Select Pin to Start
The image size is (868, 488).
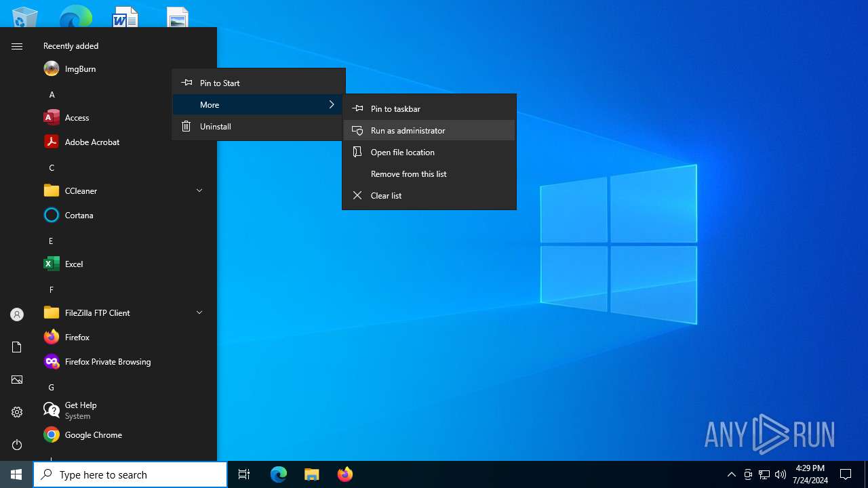[259, 83]
